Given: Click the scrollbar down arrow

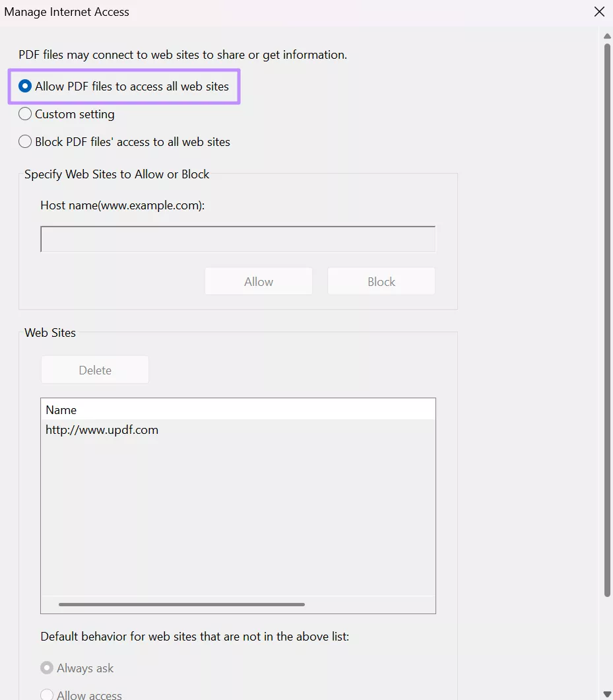Looking at the screenshot, I should (606, 694).
